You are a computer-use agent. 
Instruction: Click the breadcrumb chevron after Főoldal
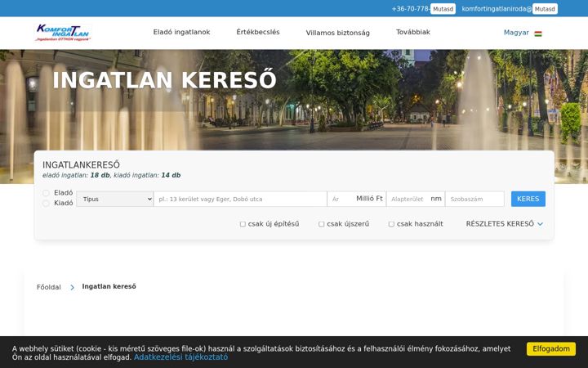pos(72,287)
